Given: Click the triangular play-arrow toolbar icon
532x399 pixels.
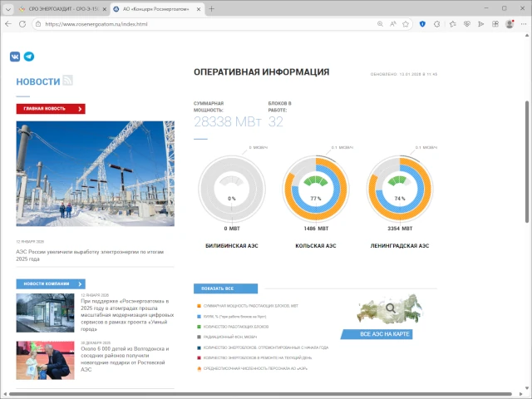Looking at the screenshot, I should [x=480, y=24].
